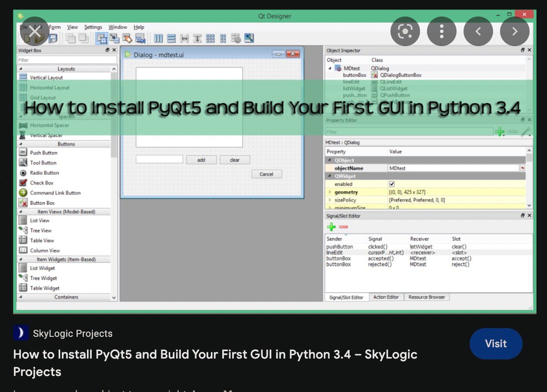Click the Break Layout toolbar icon
The width and height of the screenshot is (547, 392).
tap(236, 38)
